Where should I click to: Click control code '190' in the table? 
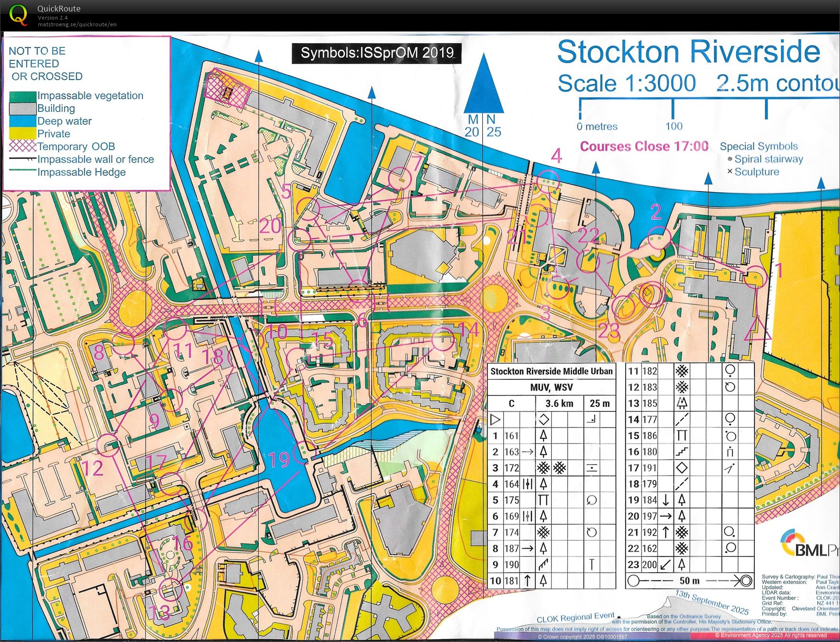click(x=511, y=565)
